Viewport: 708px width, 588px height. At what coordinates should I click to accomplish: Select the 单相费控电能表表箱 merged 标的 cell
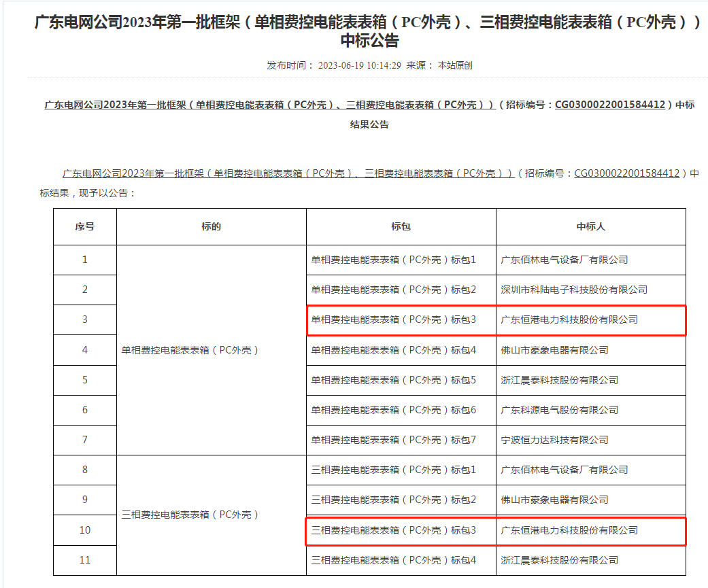tap(190, 350)
